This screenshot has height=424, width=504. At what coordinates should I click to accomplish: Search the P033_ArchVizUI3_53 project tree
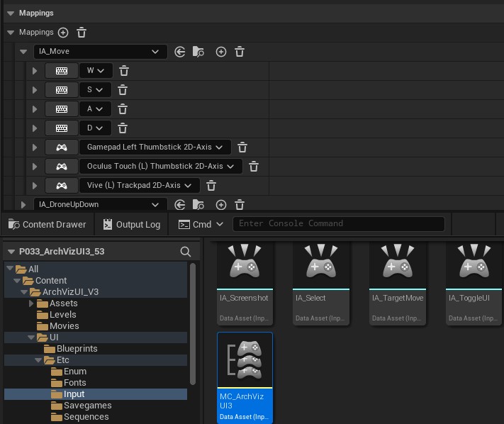tap(186, 252)
